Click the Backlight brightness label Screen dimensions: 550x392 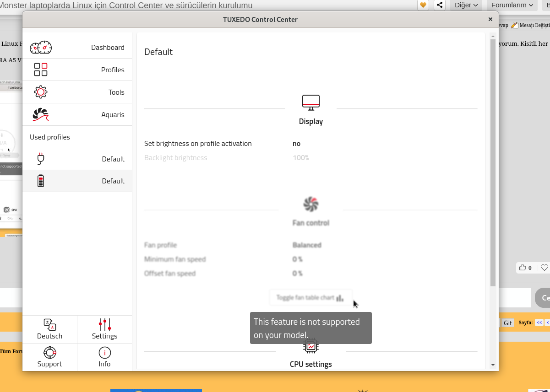pos(176,157)
